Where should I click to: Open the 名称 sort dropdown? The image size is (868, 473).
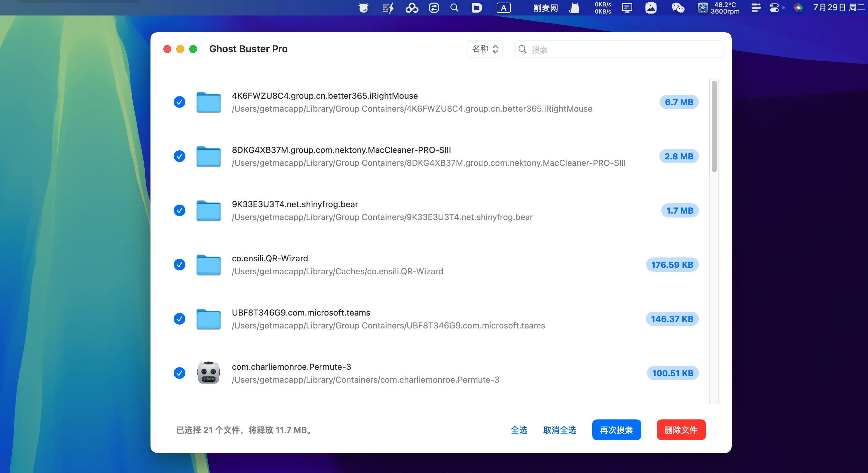click(485, 49)
